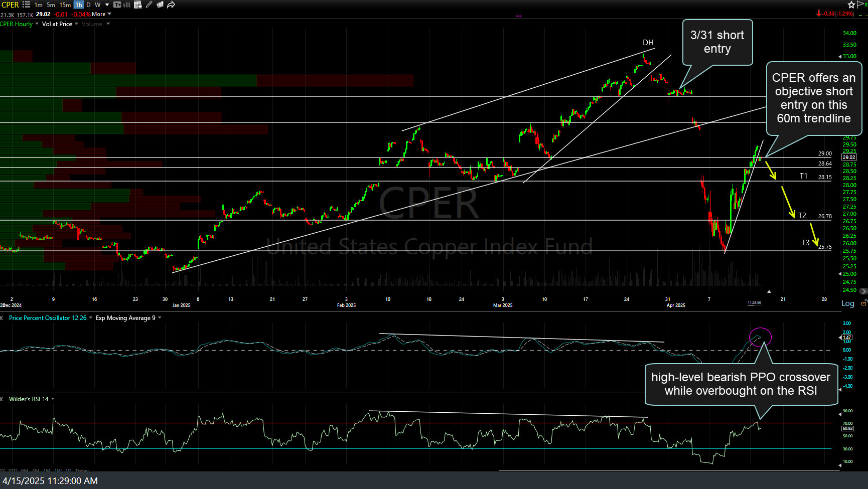This screenshot has width=868, height=489.
Task: Close the Price Percent Oscillator pane
Action: coord(2,318)
